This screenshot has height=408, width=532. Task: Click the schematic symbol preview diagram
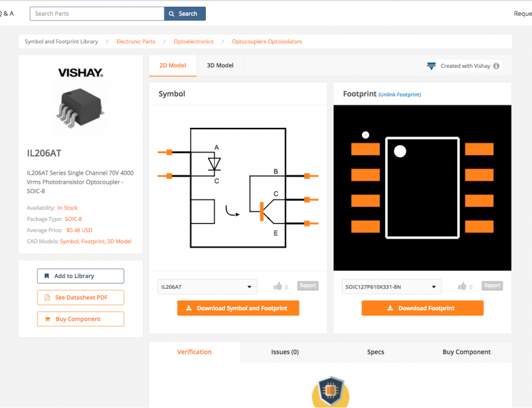click(x=238, y=188)
